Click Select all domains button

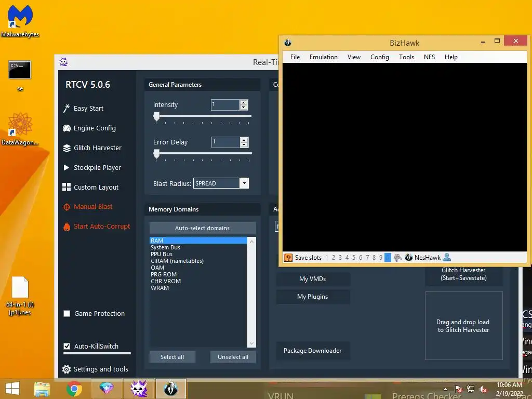point(172,357)
